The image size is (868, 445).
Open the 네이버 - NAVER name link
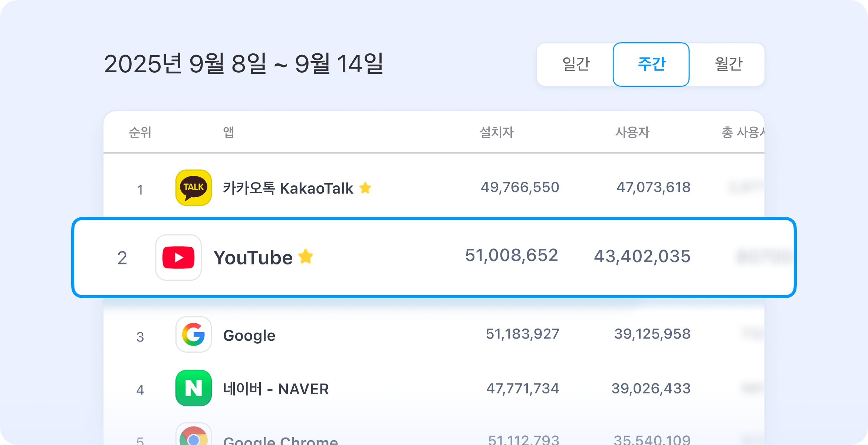tap(276, 389)
